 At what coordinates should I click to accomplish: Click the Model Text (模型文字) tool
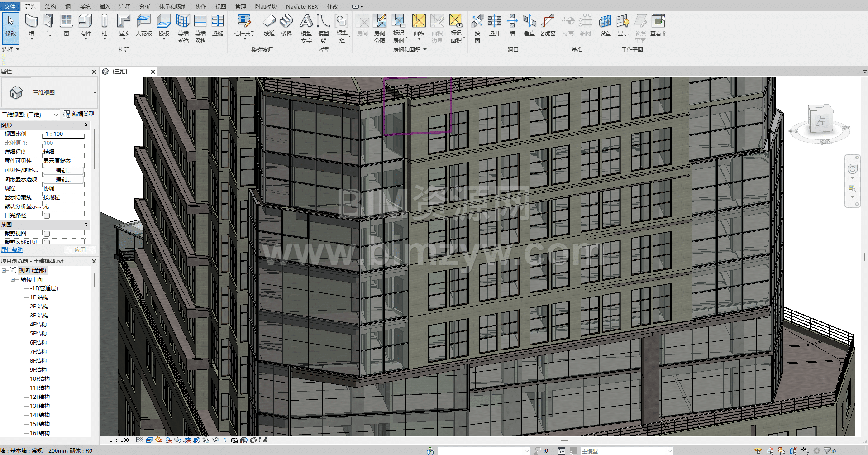coord(306,28)
